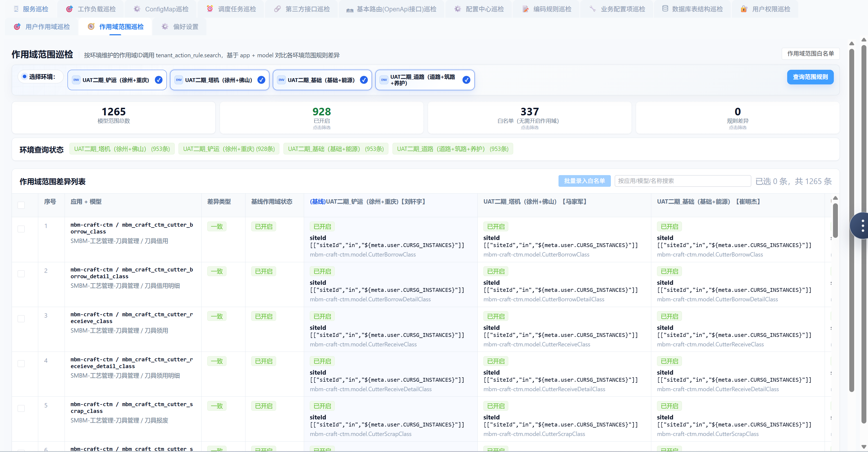The width and height of the screenshot is (868, 452).
Task: Click the lock icon beside 用户权限巡检
Action: click(x=744, y=9)
